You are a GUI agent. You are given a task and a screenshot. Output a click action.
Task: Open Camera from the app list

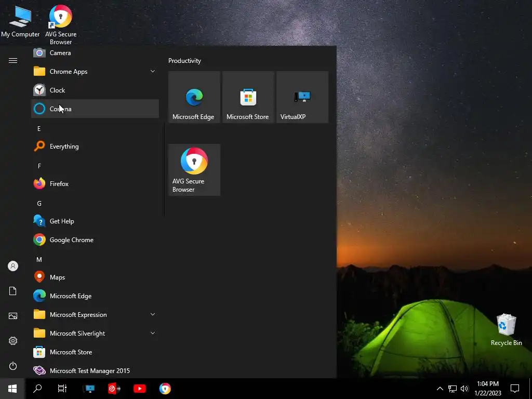tap(95, 53)
